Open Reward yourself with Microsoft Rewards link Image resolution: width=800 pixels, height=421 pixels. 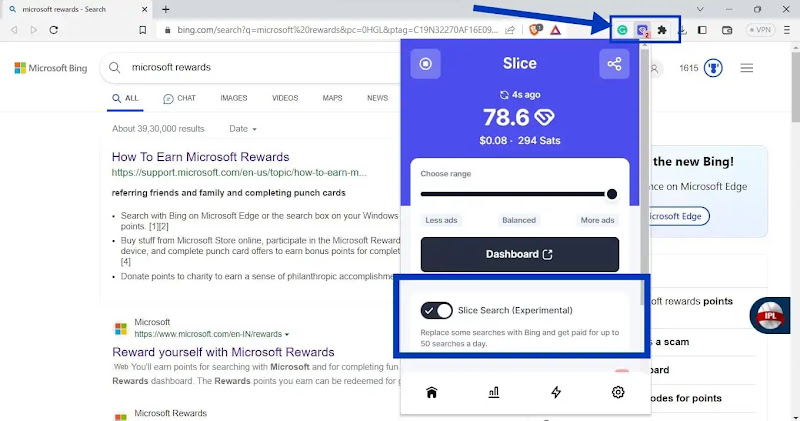(x=223, y=352)
